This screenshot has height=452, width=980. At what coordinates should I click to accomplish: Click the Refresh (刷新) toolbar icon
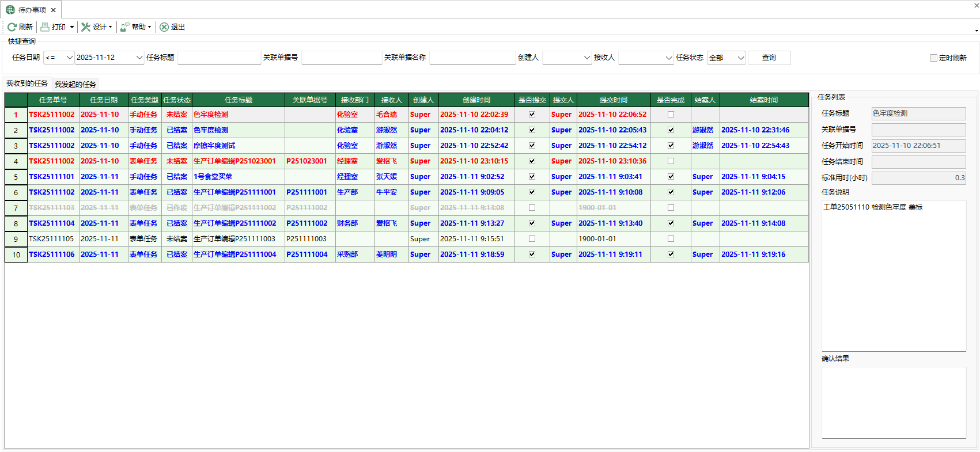pos(12,27)
